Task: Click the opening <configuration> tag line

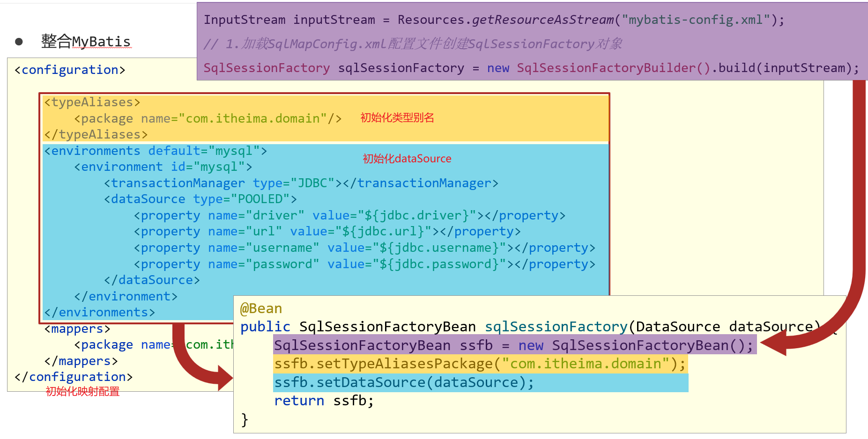Action: (x=70, y=70)
